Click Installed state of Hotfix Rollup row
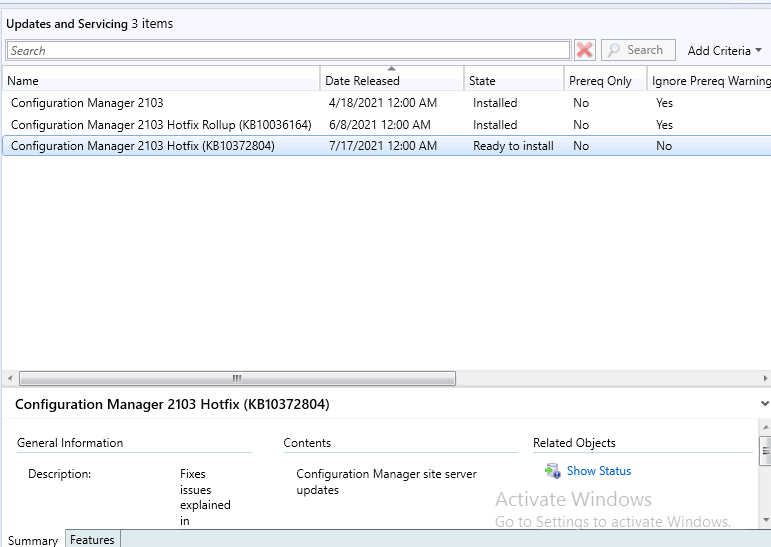The height and width of the screenshot is (547, 771). click(x=495, y=125)
